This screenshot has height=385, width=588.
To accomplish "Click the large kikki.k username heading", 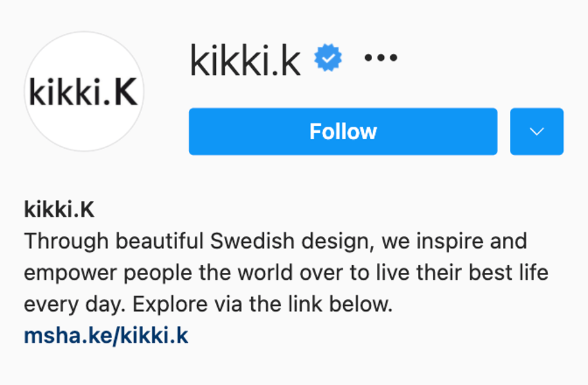I will point(246,60).
